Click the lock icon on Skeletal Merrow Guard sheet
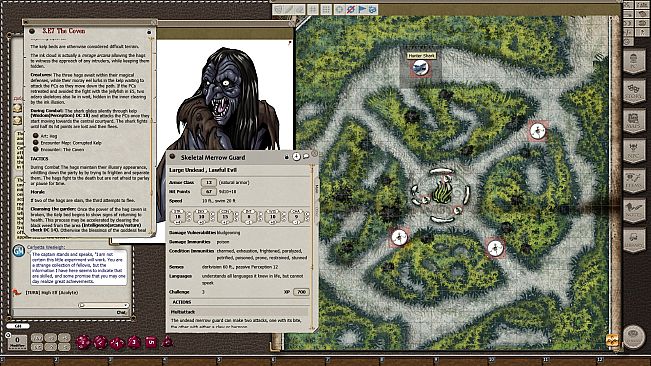Viewport: 651px width, 366px height. (286, 157)
